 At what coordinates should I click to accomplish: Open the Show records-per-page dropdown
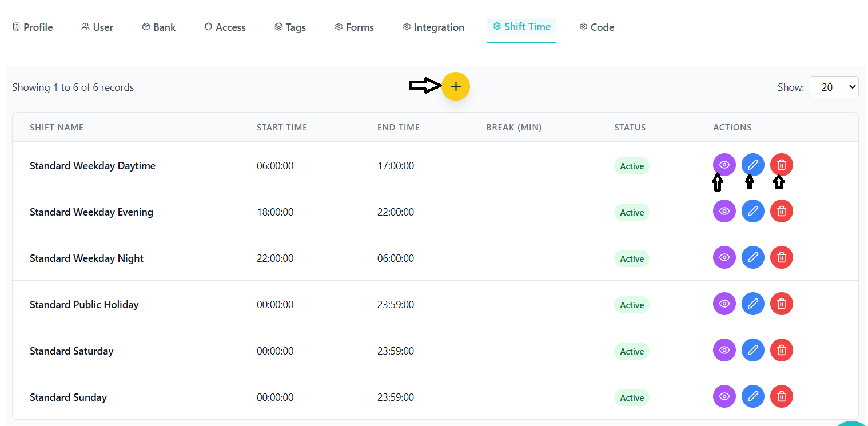click(x=834, y=87)
